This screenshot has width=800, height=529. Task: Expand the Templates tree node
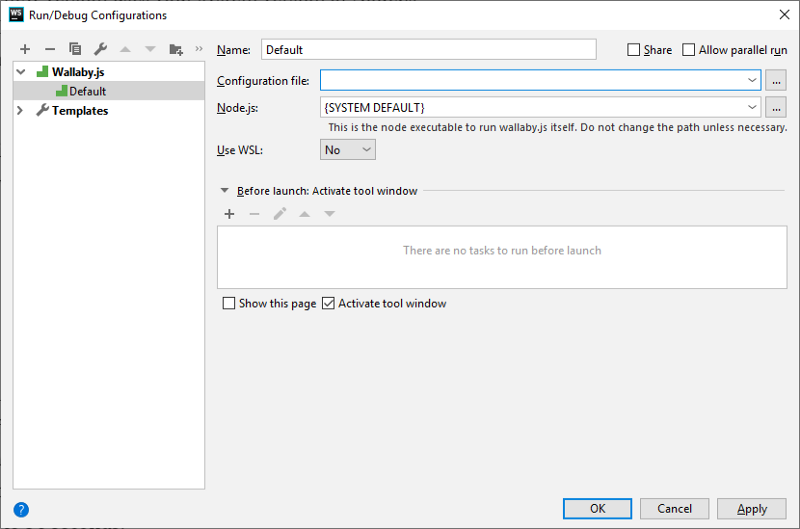click(20, 110)
